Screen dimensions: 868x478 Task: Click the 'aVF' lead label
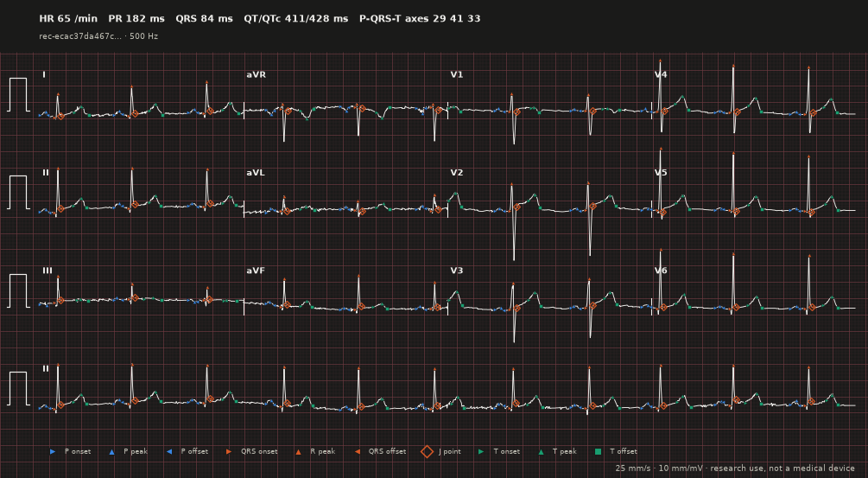coord(255,271)
